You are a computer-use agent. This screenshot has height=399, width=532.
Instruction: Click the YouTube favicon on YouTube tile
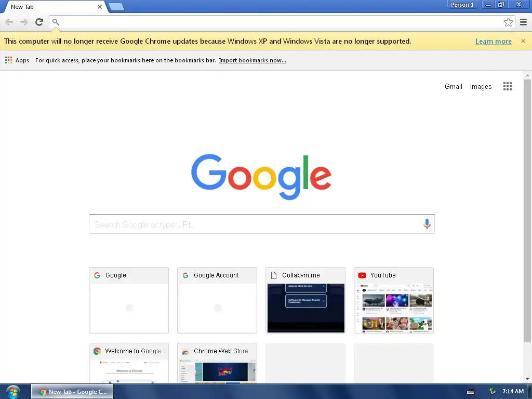coord(362,275)
